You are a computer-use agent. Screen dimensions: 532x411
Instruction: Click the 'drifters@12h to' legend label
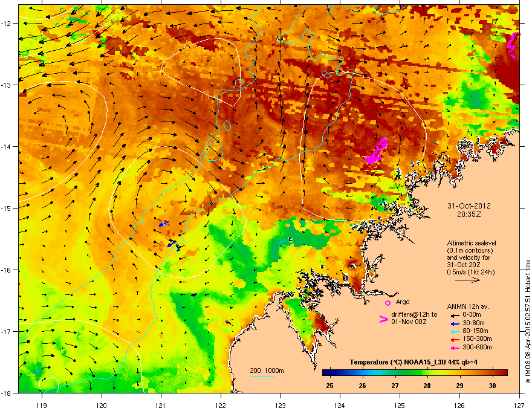pyautogui.click(x=414, y=314)
